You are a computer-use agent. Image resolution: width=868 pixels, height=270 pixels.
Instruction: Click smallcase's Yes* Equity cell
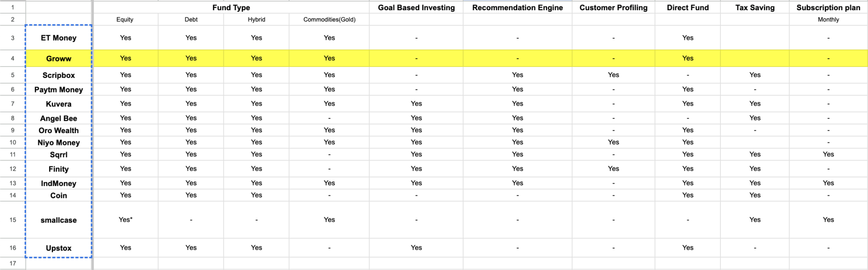click(125, 220)
